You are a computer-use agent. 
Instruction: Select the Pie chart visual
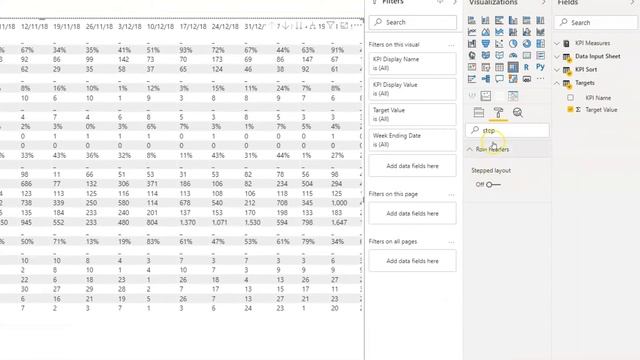[513, 44]
